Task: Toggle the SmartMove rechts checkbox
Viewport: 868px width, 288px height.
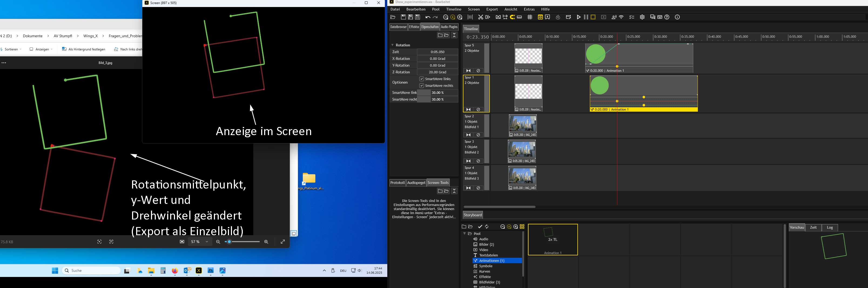Action: coord(422,85)
